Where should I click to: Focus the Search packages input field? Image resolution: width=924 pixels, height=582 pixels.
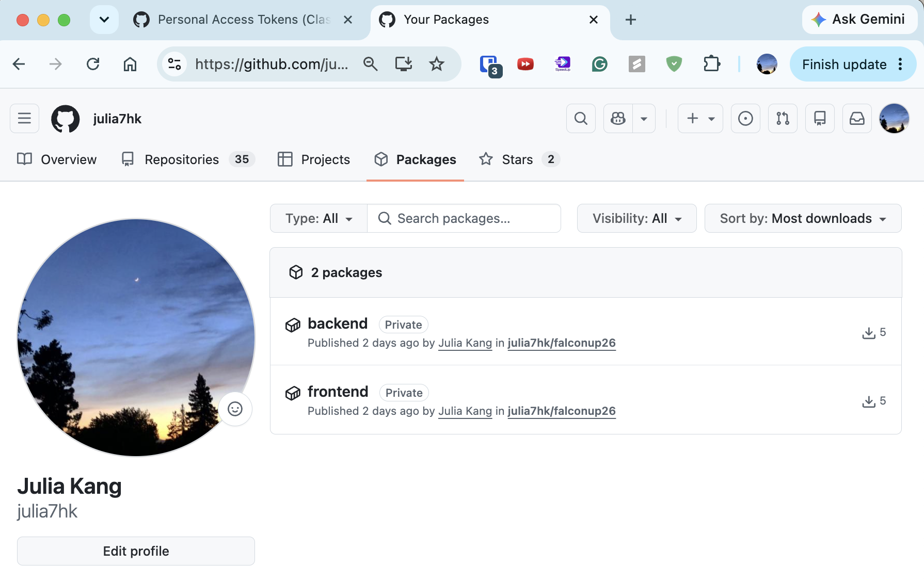(x=464, y=218)
